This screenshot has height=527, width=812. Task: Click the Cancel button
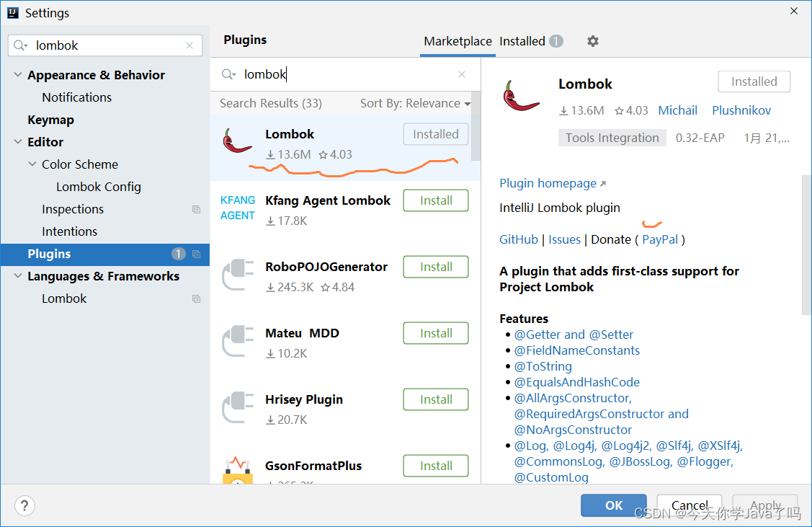click(690, 505)
